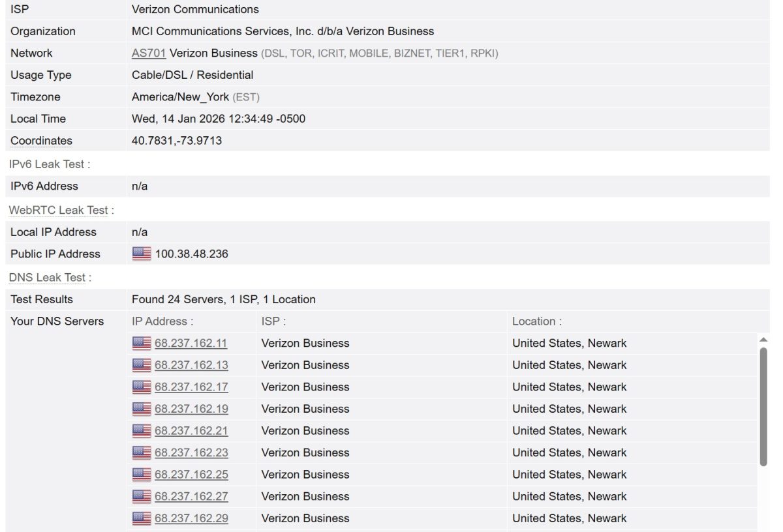The width and height of the screenshot is (783, 532).
Task: Click the DNS Leak Test heading
Action: (46, 277)
